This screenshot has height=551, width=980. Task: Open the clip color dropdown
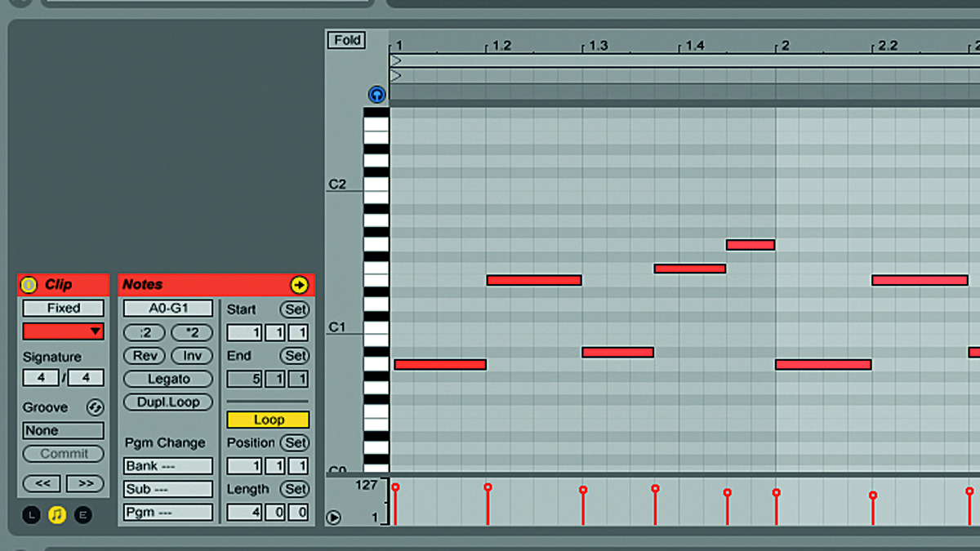[x=64, y=331]
